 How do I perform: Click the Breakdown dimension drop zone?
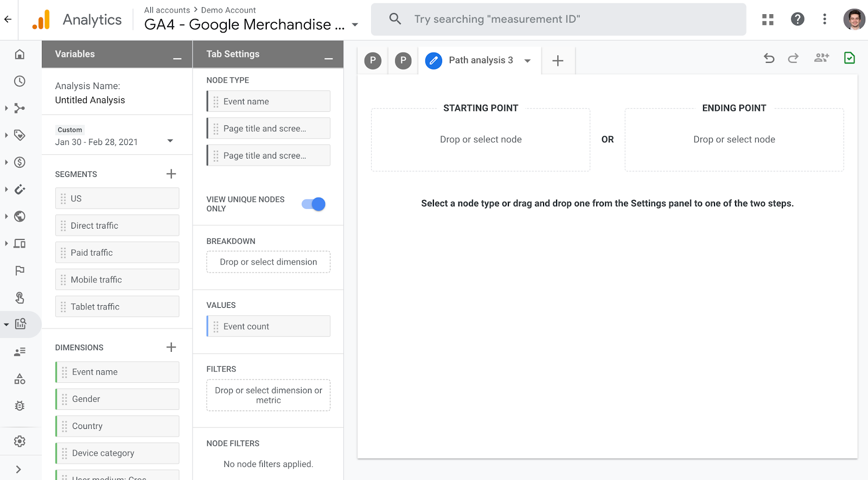(x=269, y=262)
